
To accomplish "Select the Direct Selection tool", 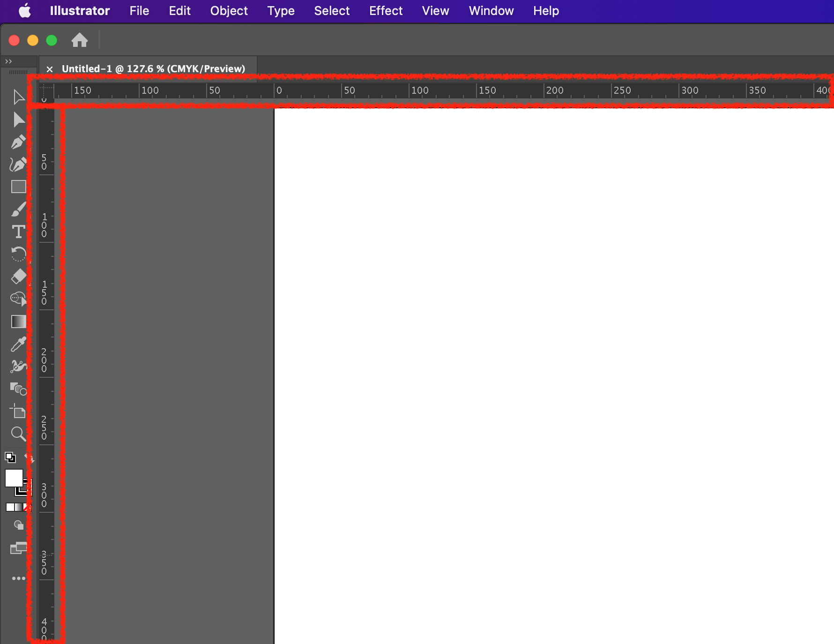I will click(18, 120).
